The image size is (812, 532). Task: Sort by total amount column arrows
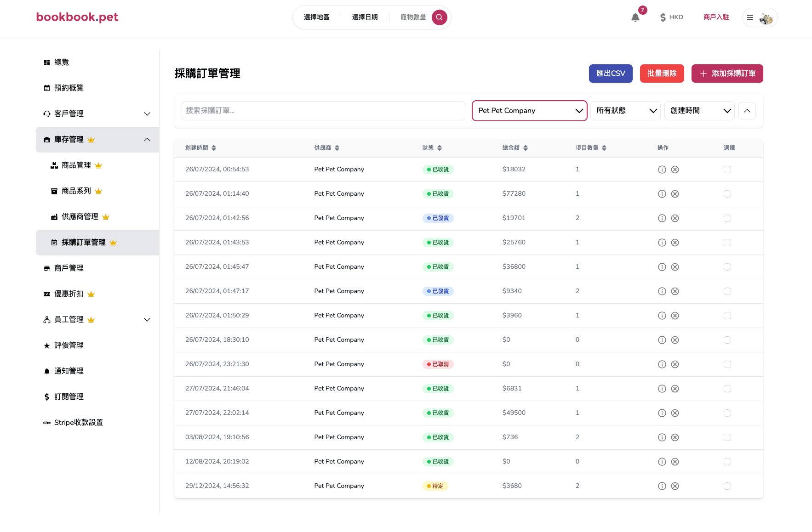click(526, 148)
